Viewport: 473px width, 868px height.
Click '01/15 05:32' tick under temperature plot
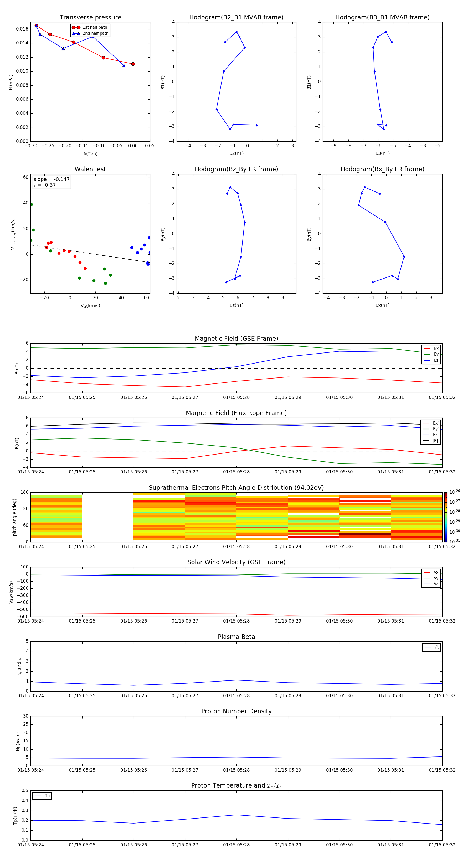click(442, 845)
